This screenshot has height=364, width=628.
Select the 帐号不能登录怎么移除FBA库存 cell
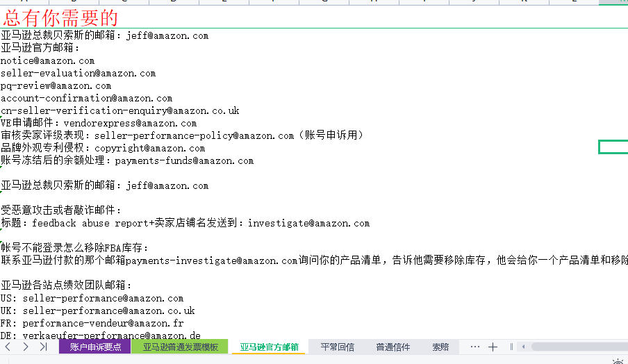(x=74, y=247)
